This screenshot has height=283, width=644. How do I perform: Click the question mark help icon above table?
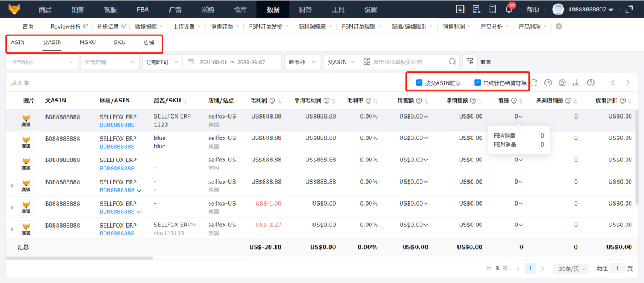coord(590,83)
